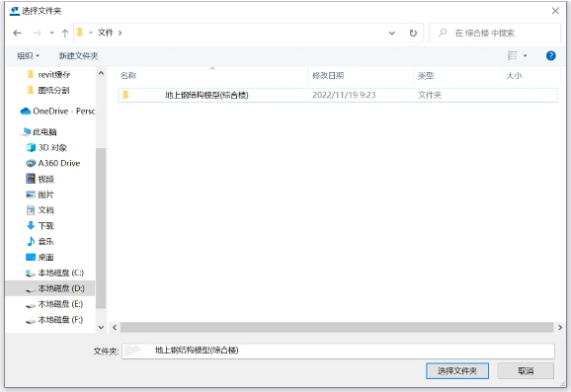Click the 桌面 blue icon
This screenshot has width=571, height=392.
tap(31, 257)
